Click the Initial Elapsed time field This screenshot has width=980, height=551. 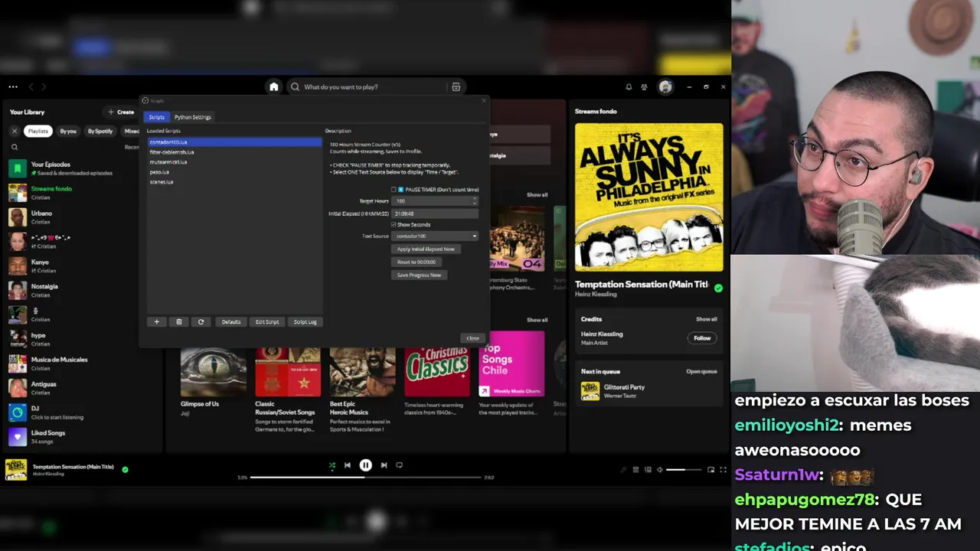436,214
